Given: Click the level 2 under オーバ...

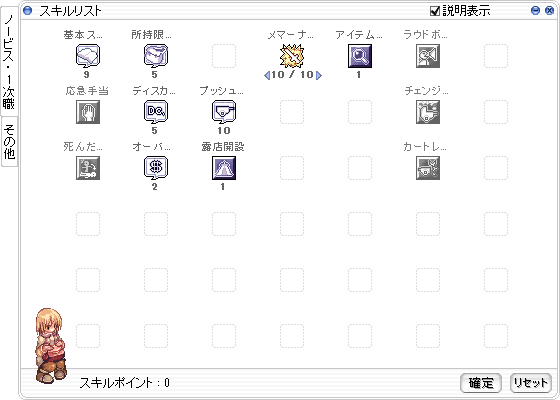Looking at the screenshot, I should point(154,186).
